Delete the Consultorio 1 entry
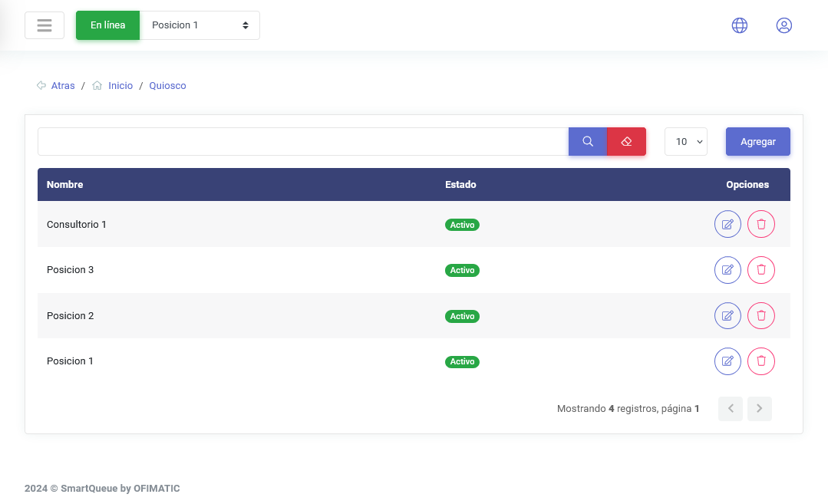The image size is (828, 504). [x=761, y=224]
